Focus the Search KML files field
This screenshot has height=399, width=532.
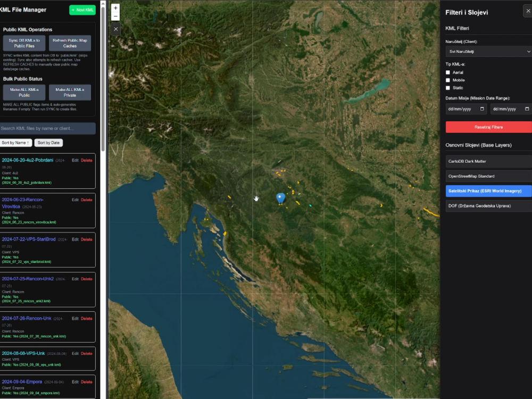[47, 128]
